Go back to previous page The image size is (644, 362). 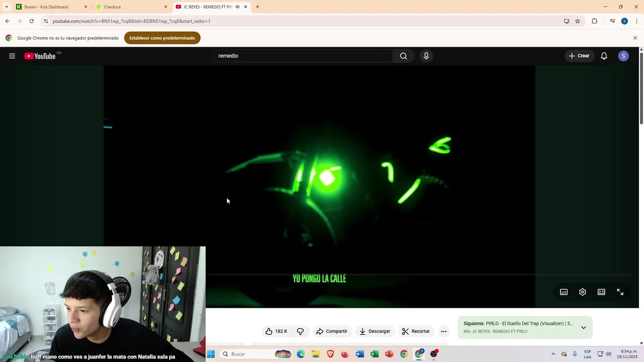click(x=7, y=21)
